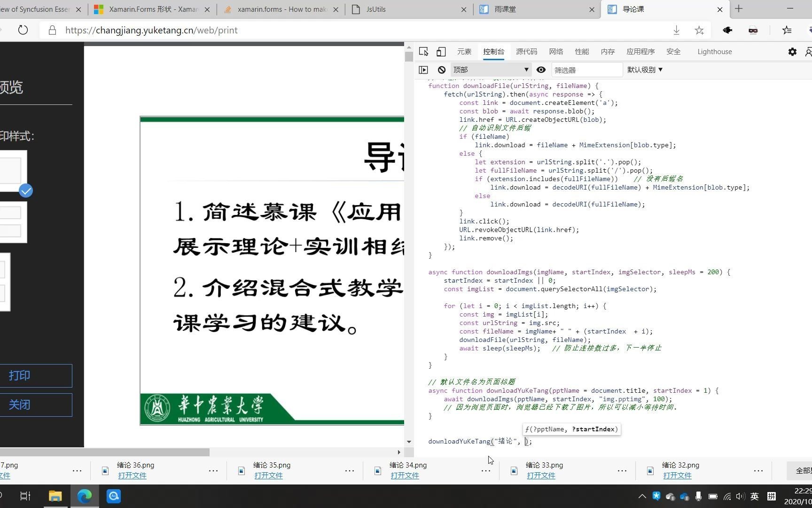Open DevTools settings gear
This screenshot has height=508, width=812.
792,52
